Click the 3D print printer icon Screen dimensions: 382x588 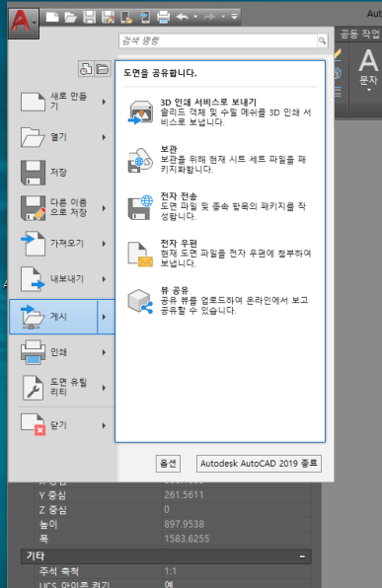coord(140,112)
